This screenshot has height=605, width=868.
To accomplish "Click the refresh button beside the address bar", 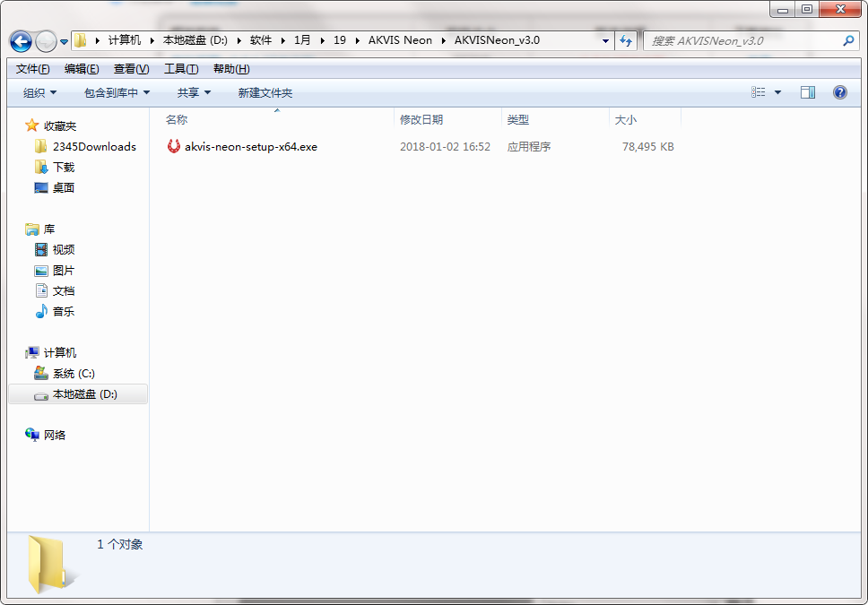I will [x=626, y=40].
